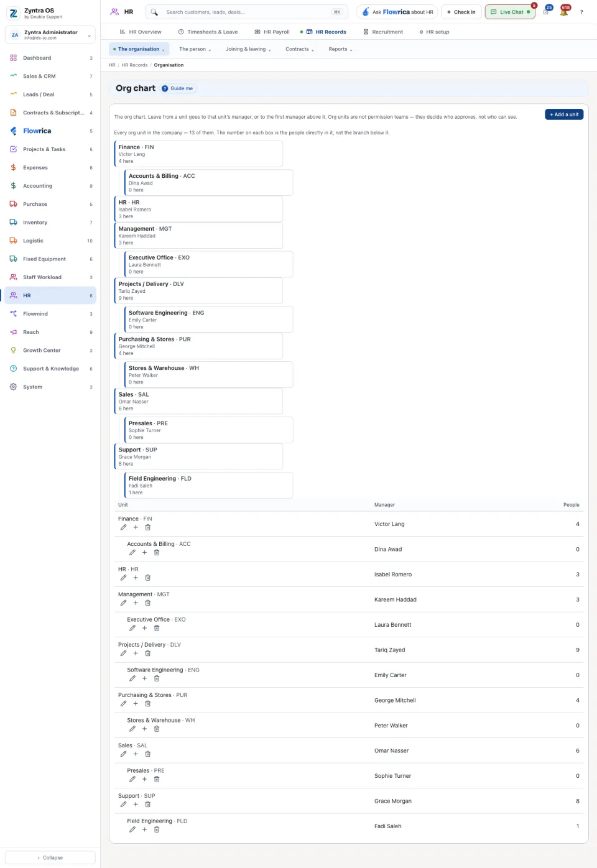Screen dimensions: 597x868
Task: Open System in the sidebar
Action: pos(50,387)
